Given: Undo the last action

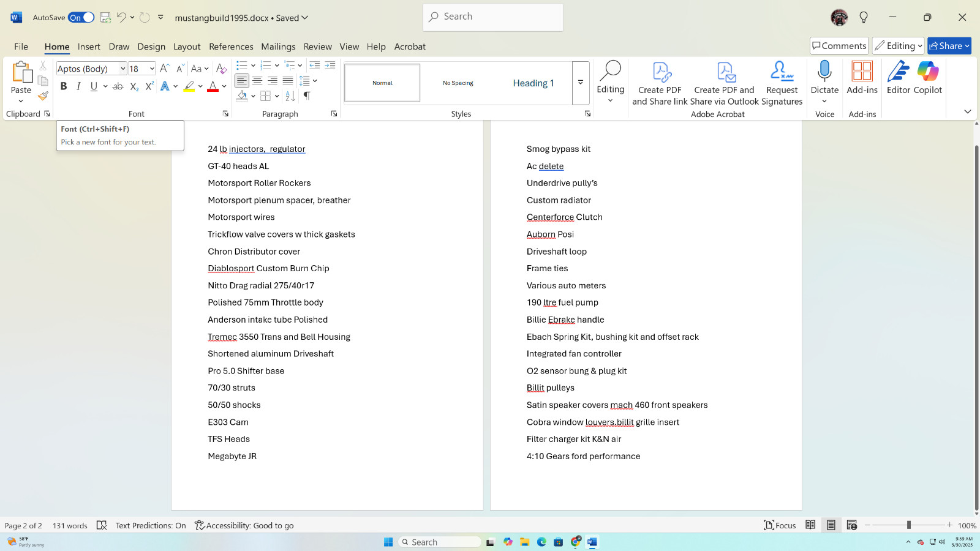Looking at the screenshot, I should click(121, 17).
